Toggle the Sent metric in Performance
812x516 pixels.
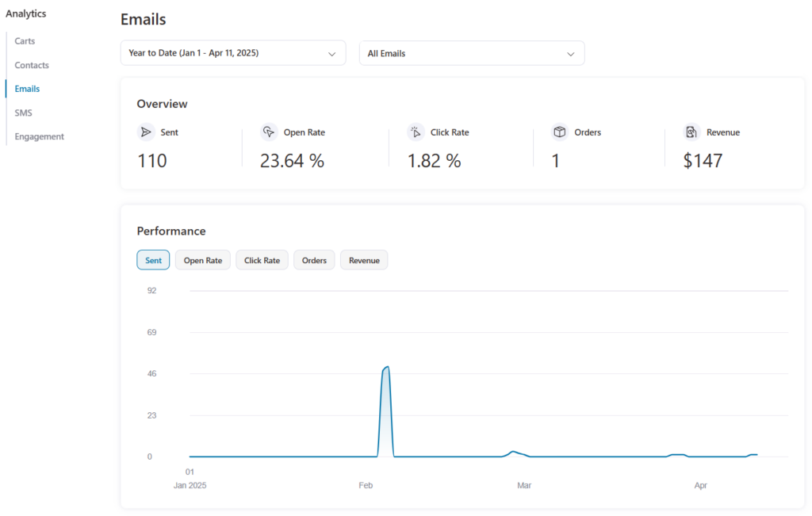(x=153, y=260)
